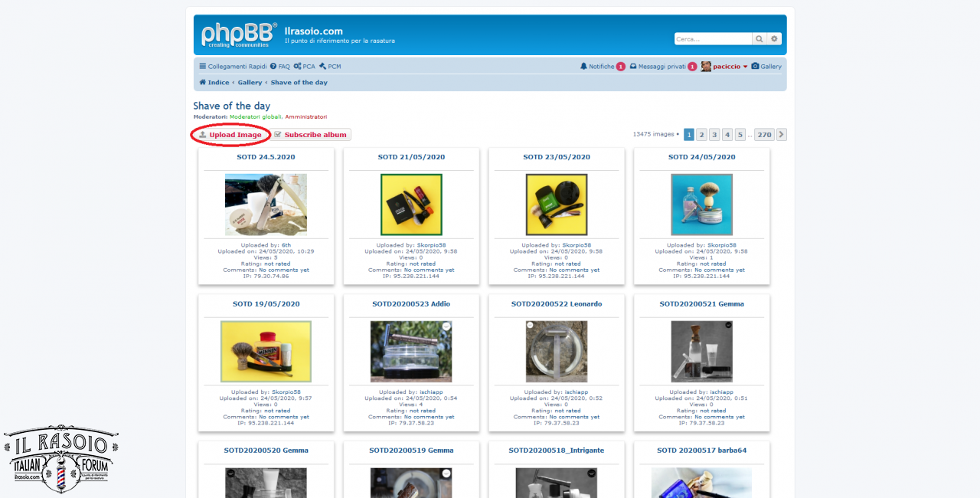Screen dimensions: 980x498
Task: Open SOTD 24.5.2020 title link
Action: coord(266,157)
